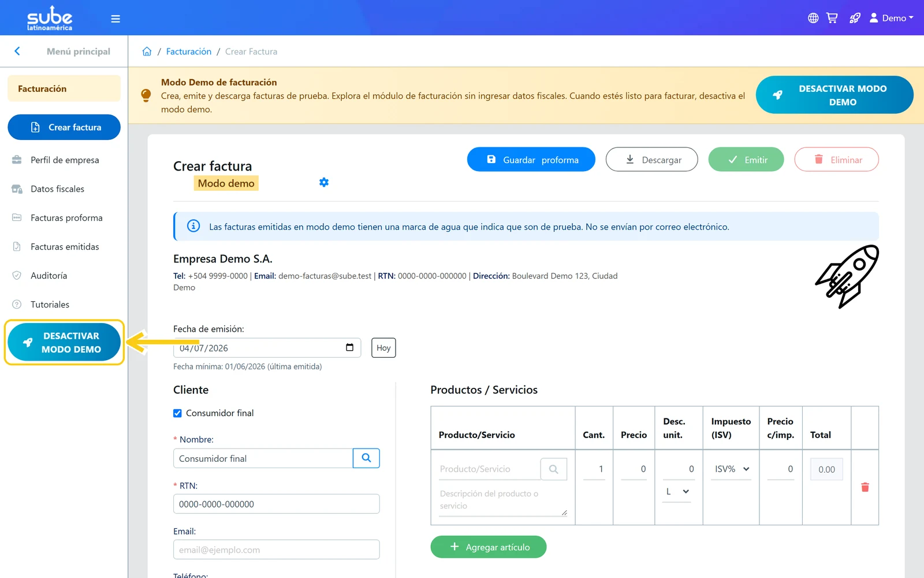924x578 pixels.
Task: Click the Modo demo badge
Action: point(226,183)
